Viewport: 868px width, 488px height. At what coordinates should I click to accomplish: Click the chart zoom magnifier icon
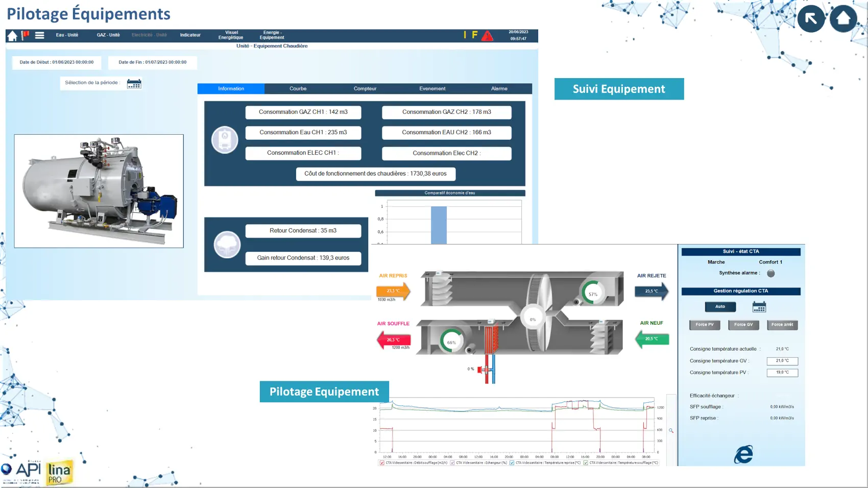point(671,431)
